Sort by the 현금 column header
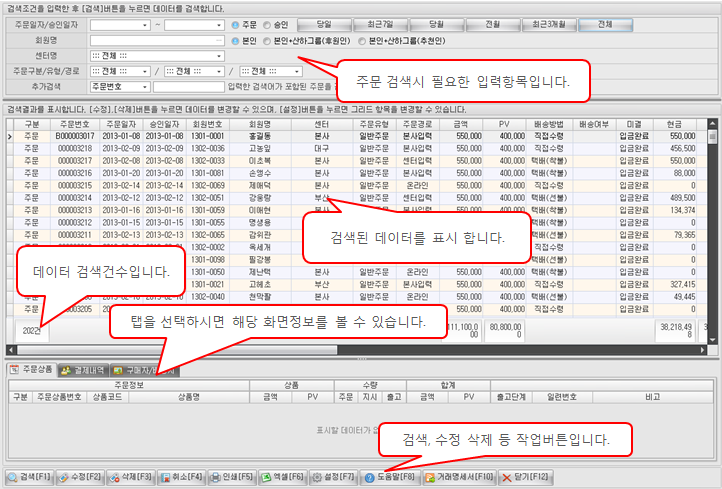The width and height of the screenshot is (722, 489). click(675, 124)
